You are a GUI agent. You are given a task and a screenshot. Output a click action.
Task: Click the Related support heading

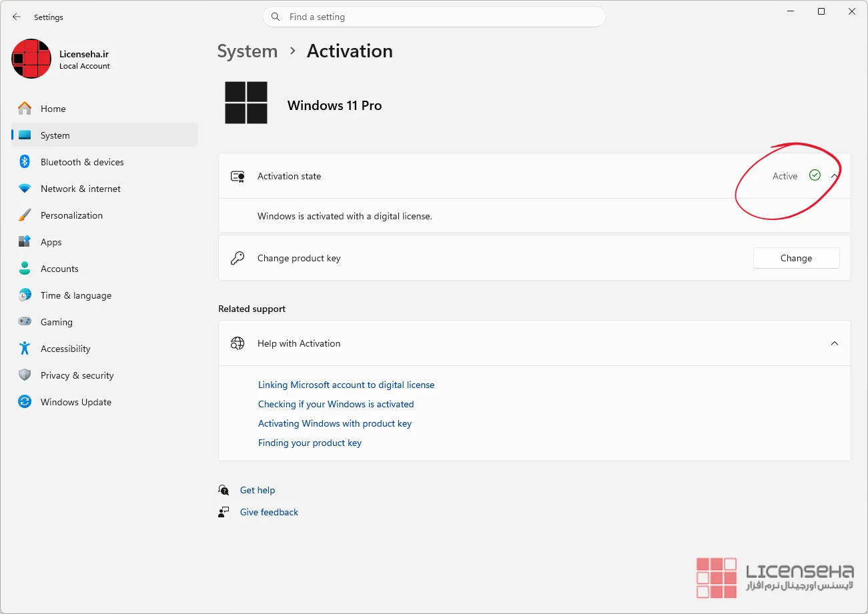(252, 309)
